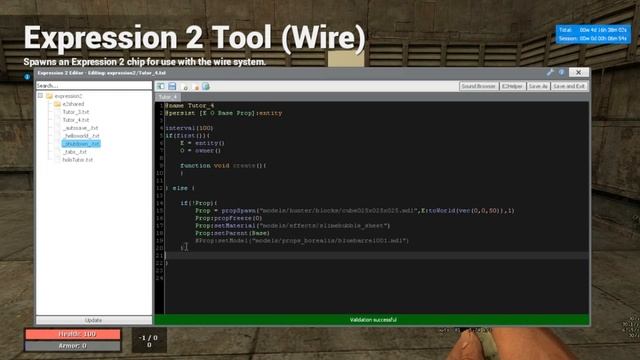Click the Health: 100 HUD bar
640x360 pixels.
73,334
